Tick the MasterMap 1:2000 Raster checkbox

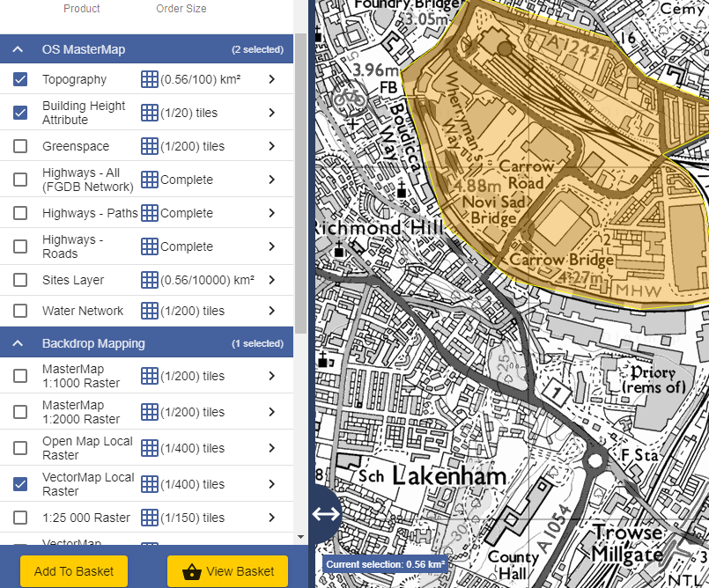coord(20,412)
